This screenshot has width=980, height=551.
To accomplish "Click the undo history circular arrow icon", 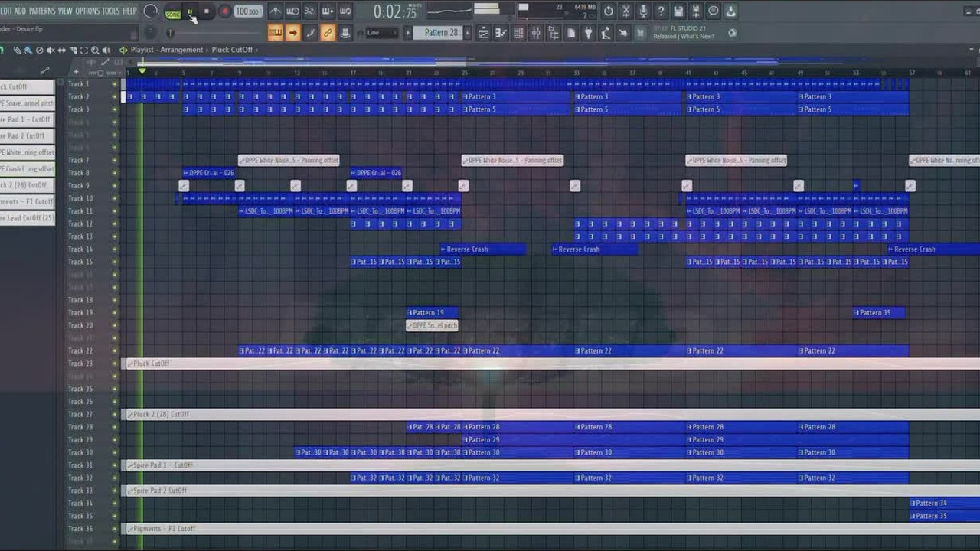I will 608,11.
